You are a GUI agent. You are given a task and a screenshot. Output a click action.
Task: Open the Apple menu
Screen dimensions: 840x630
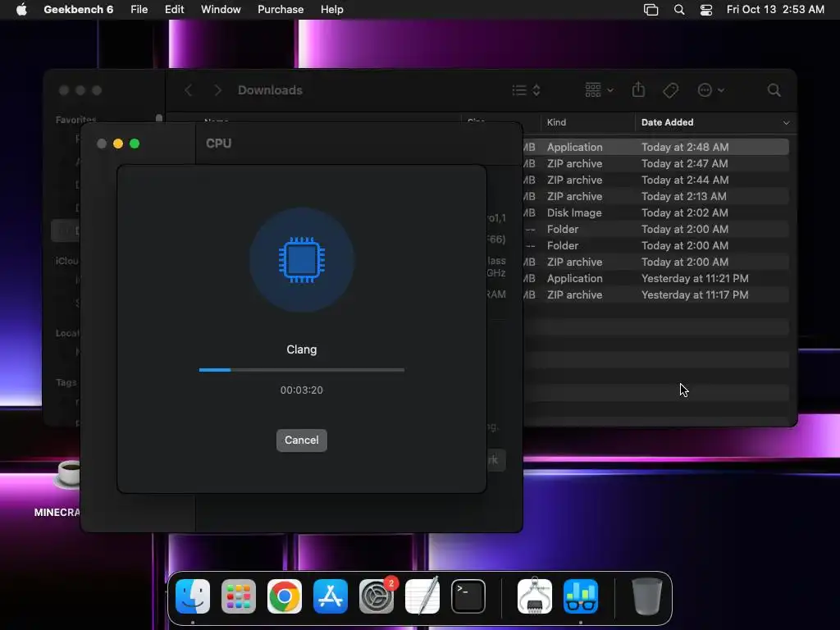[x=21, y=10]
